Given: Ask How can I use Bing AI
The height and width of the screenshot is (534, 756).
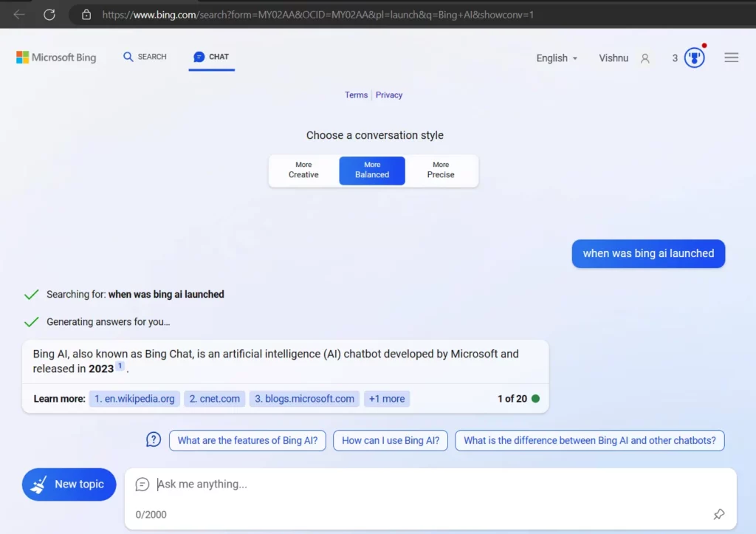Looking at the screenshot, I should coord(391,440).
